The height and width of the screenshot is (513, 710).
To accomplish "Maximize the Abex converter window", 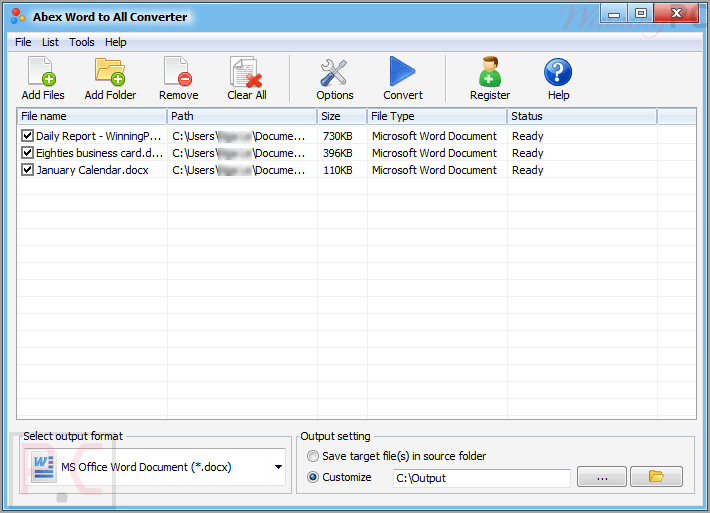I will tap(641, 14).
